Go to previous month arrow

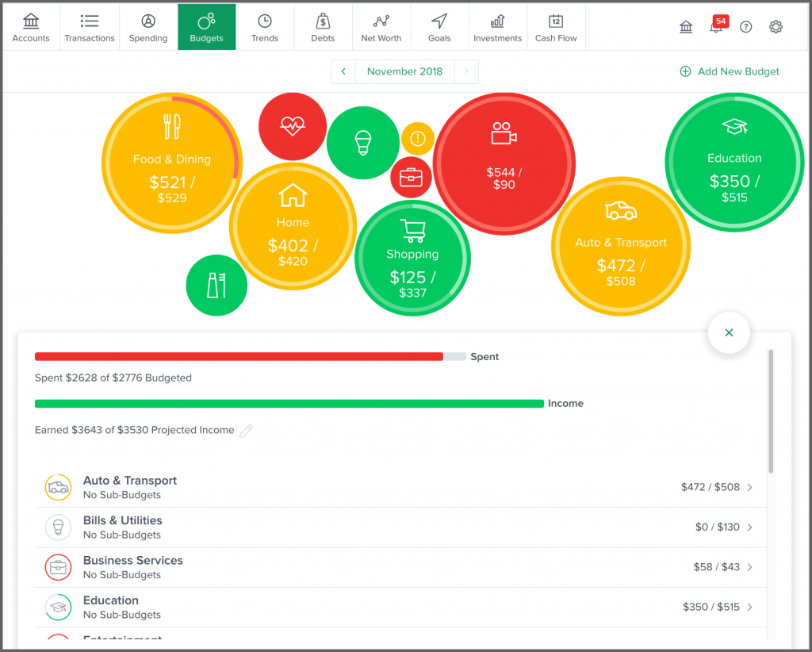click(343, 71)
